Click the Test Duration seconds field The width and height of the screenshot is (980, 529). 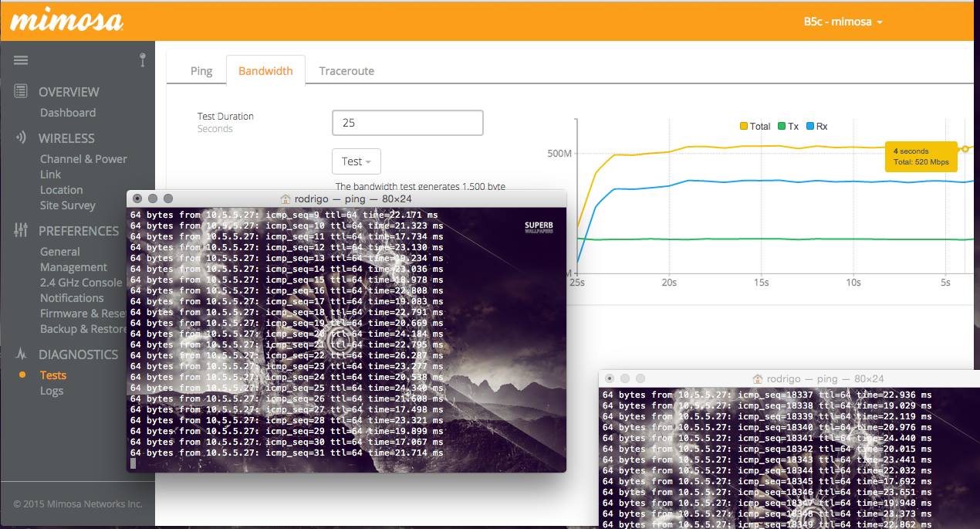(x=407, y=123)
